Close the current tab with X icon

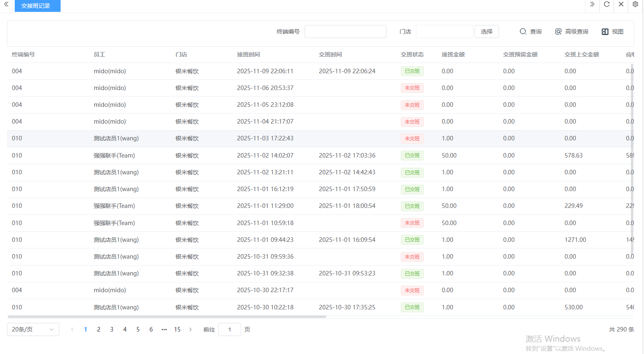(x=621, y=5)
